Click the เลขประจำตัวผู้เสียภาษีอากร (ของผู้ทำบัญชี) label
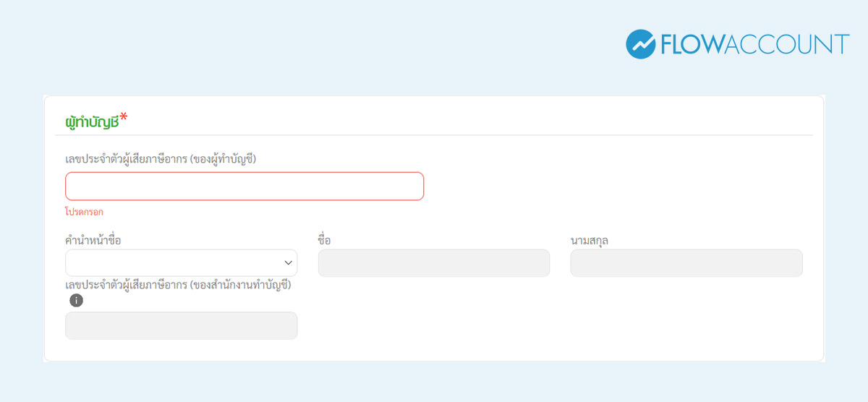Image resolution: width=868 pixels, height=402 pixels. click(161, 159)
